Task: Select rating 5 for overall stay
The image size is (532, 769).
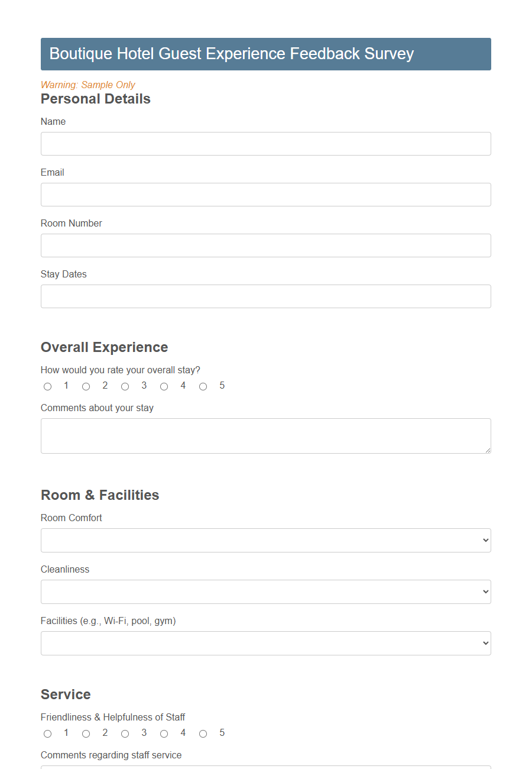Action: coord(203,386)
